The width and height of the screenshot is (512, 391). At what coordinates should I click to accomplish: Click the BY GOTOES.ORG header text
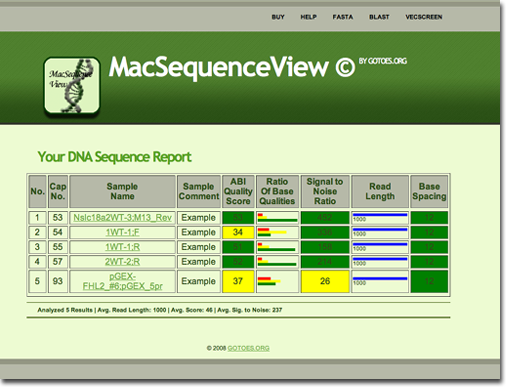coord(383,61)
